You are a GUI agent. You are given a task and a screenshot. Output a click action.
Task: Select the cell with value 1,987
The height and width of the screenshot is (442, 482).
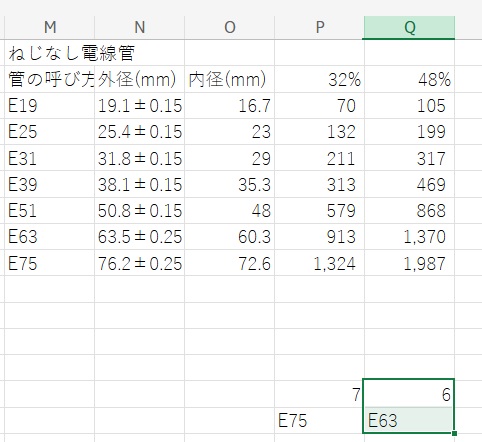click(409, 263)
